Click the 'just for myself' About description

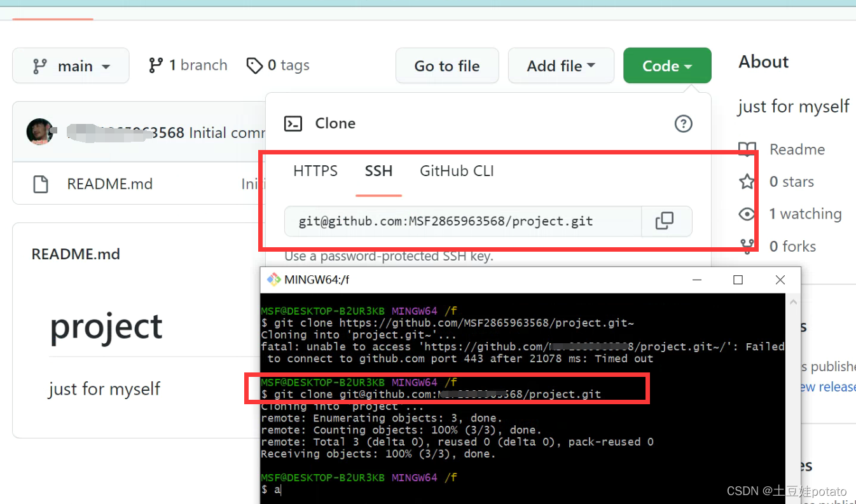coord(794,106)
